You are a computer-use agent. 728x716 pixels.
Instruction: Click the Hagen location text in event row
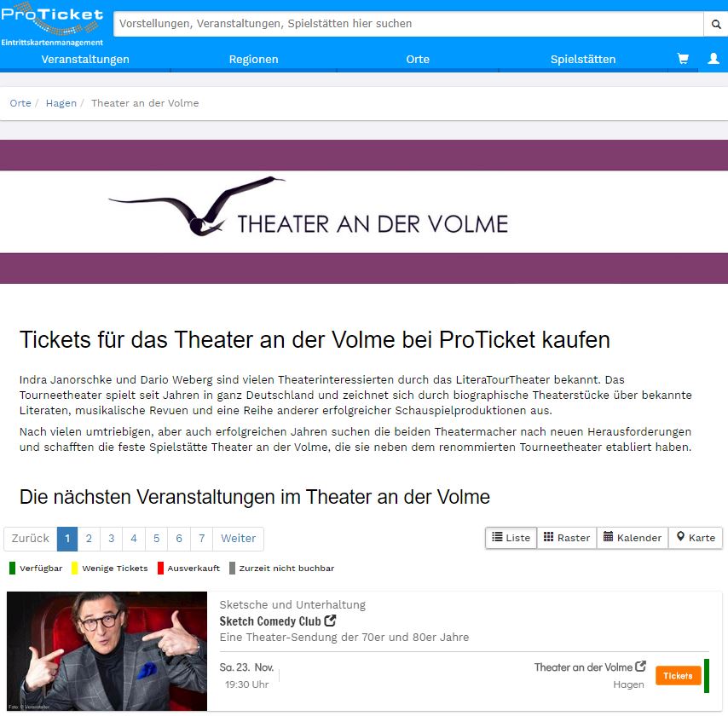pyautogui.click(x=628, y=684)
